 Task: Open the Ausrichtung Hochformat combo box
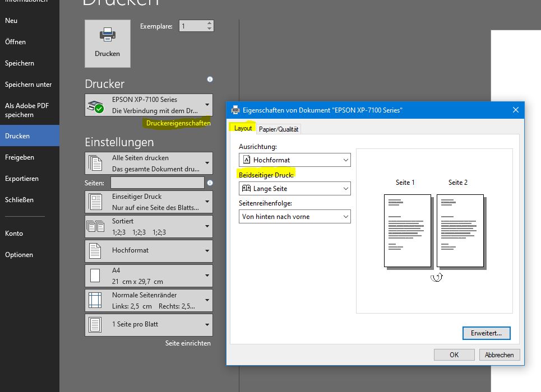tap(295, 160)
